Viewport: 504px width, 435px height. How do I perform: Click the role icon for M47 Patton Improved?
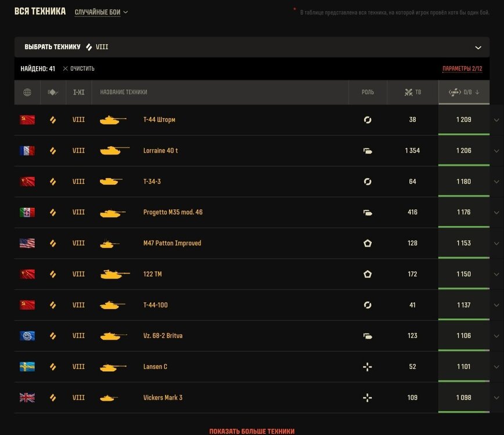[x=368, y=244]
